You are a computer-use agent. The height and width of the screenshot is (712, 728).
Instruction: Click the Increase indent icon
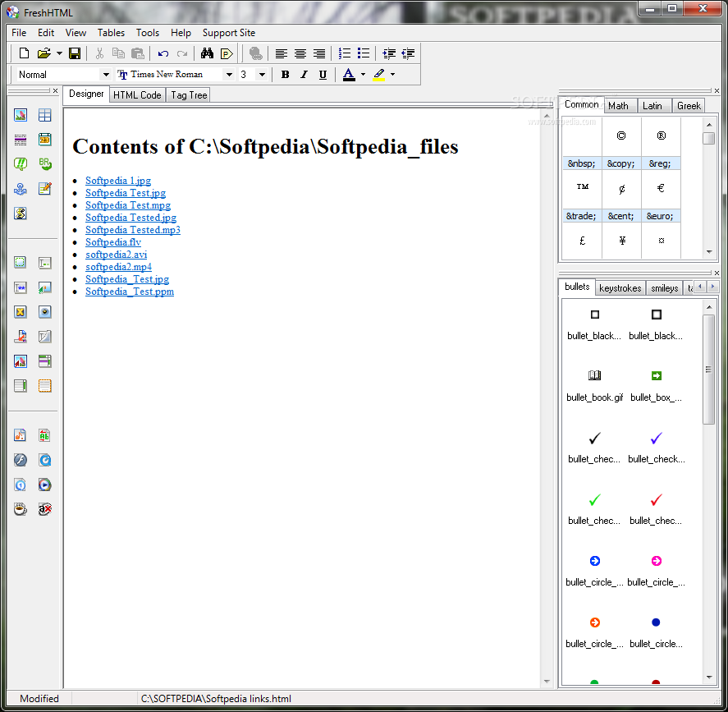pos(389,53)
